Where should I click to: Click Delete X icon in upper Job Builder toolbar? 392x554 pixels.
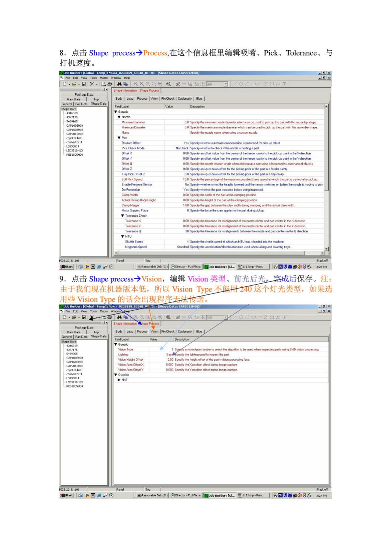pyautogui.click(x=92, y=84)
